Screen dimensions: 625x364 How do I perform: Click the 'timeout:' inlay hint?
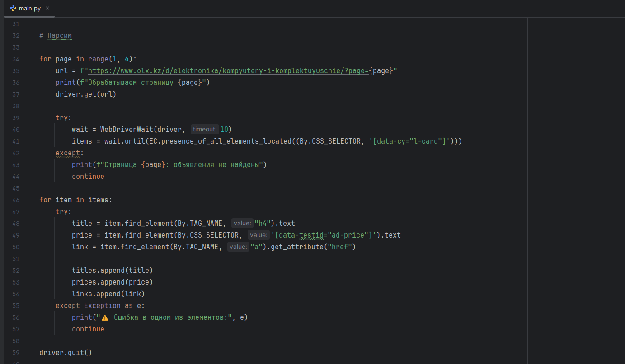click(x=205, y=130)
